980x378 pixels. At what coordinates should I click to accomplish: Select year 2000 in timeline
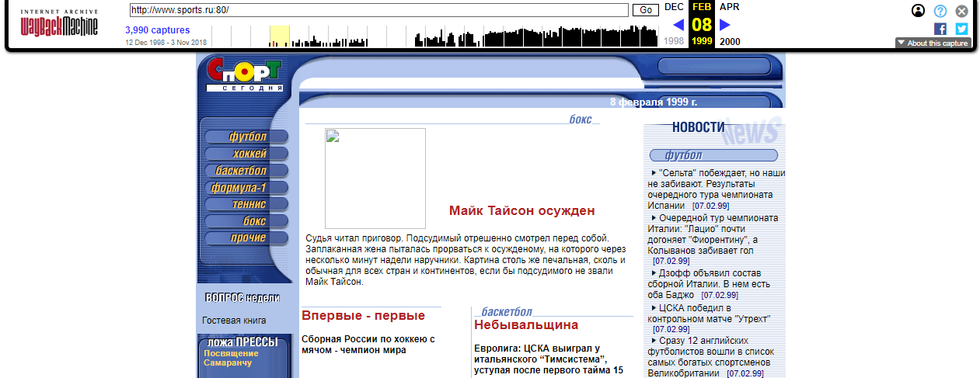click(730, 41)
